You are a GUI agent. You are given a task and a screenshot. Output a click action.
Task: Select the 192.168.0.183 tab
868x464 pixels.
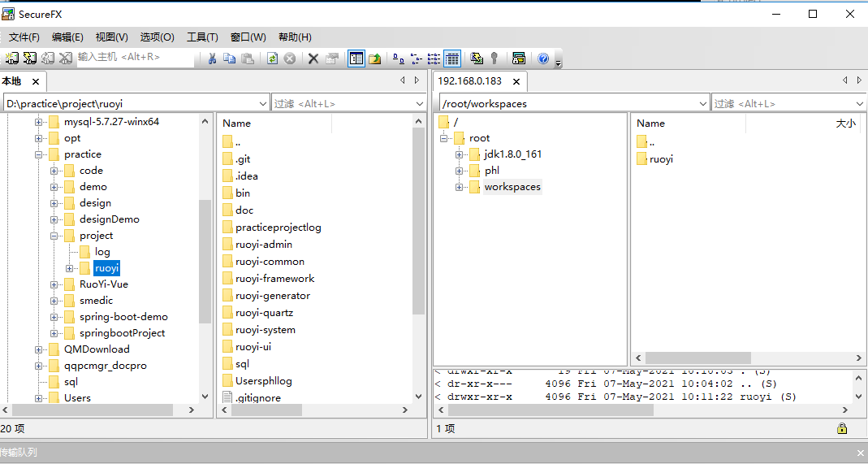[x=469, y=81]
